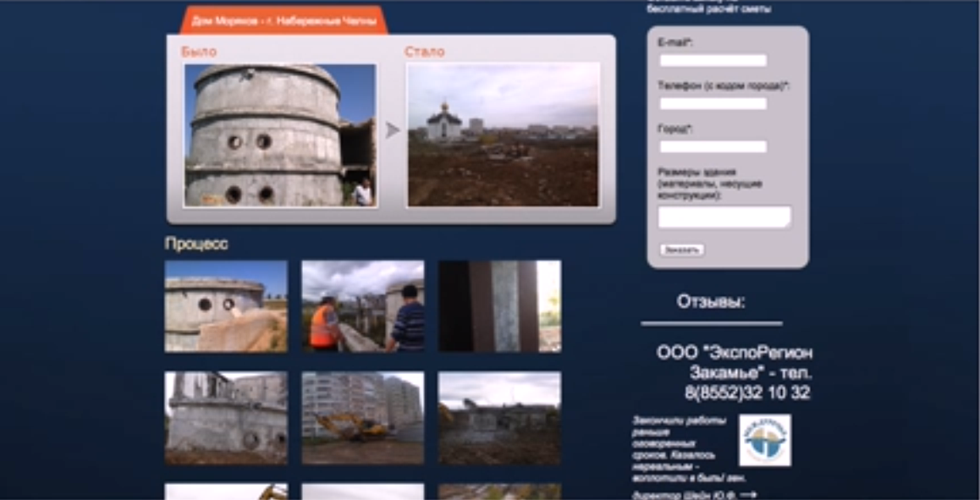Open process photo of tower with sand pile
Viewport: 980px width, 500px height.
point(226,306)
